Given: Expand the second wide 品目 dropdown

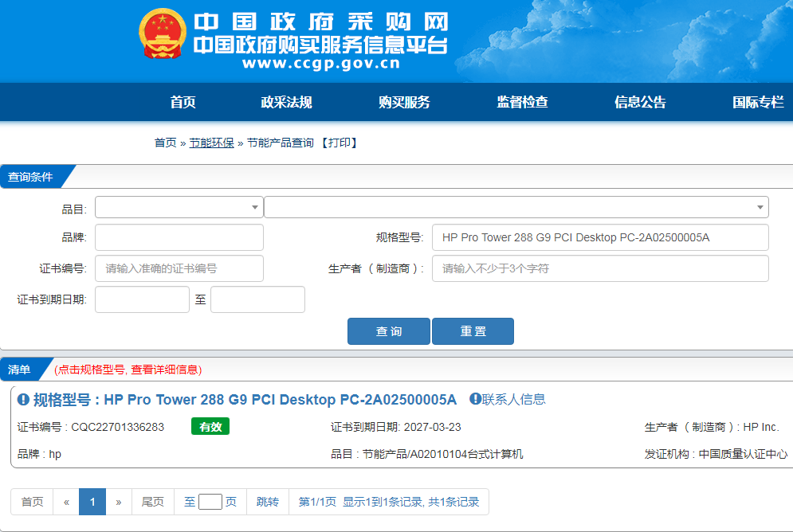Looking at the screenshot, I should click(516, 207).
